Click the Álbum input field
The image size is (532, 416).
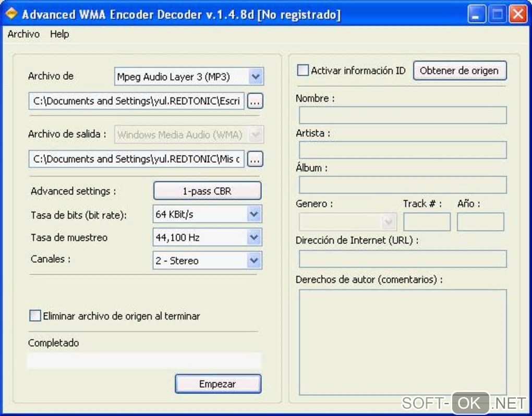403,185
